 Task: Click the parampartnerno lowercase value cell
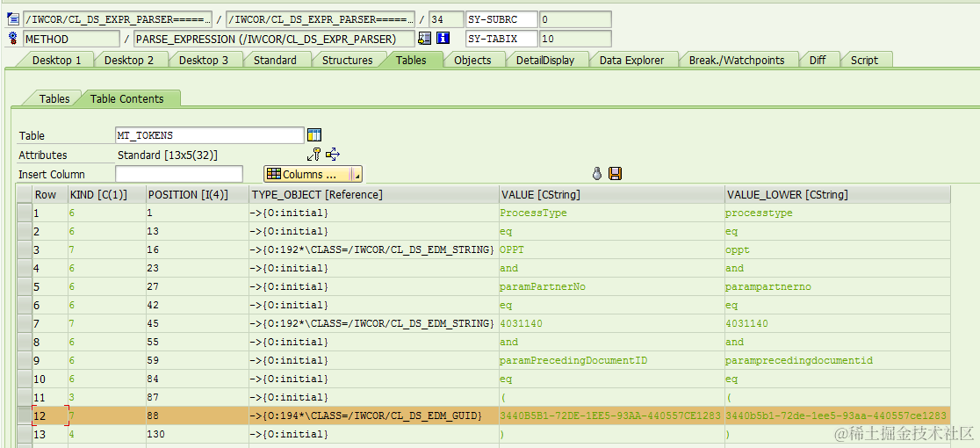[838, 286]
